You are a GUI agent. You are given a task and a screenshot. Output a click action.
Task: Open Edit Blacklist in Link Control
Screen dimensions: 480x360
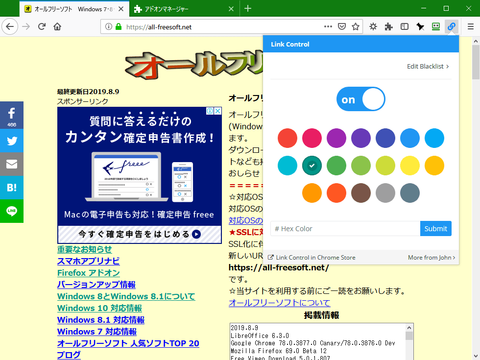(428, 66)
